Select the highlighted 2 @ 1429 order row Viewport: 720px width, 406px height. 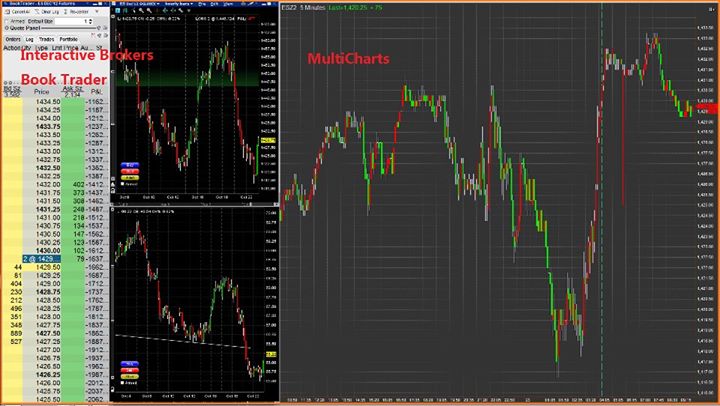pos(41,259)
